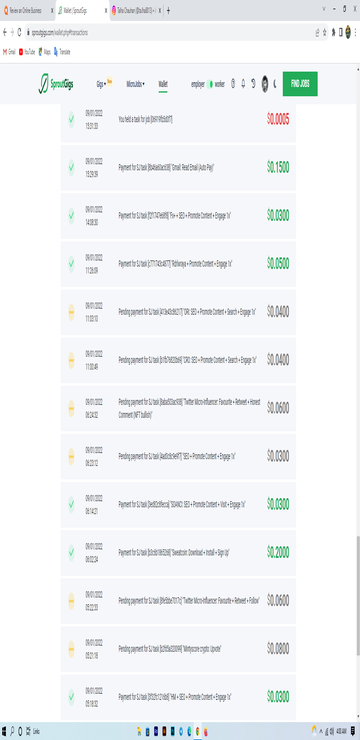
Task: Open the tab search chevron
Action: click(324, 9)
